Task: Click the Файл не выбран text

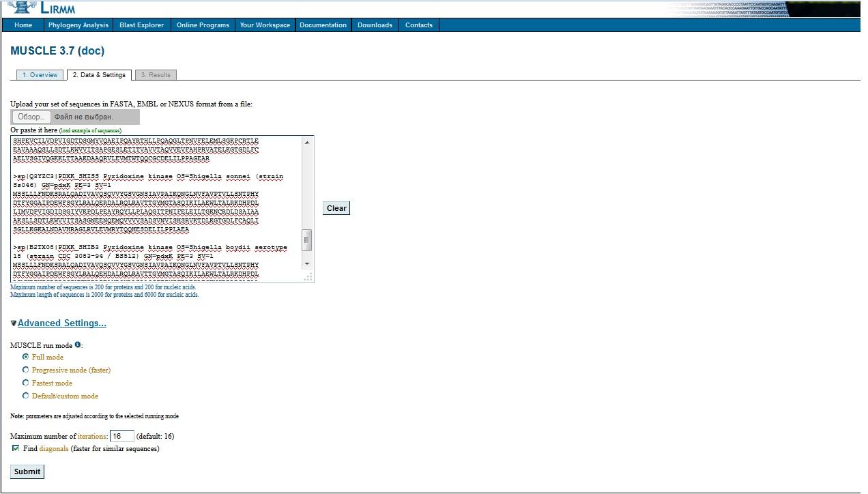Action: [84, 117]
